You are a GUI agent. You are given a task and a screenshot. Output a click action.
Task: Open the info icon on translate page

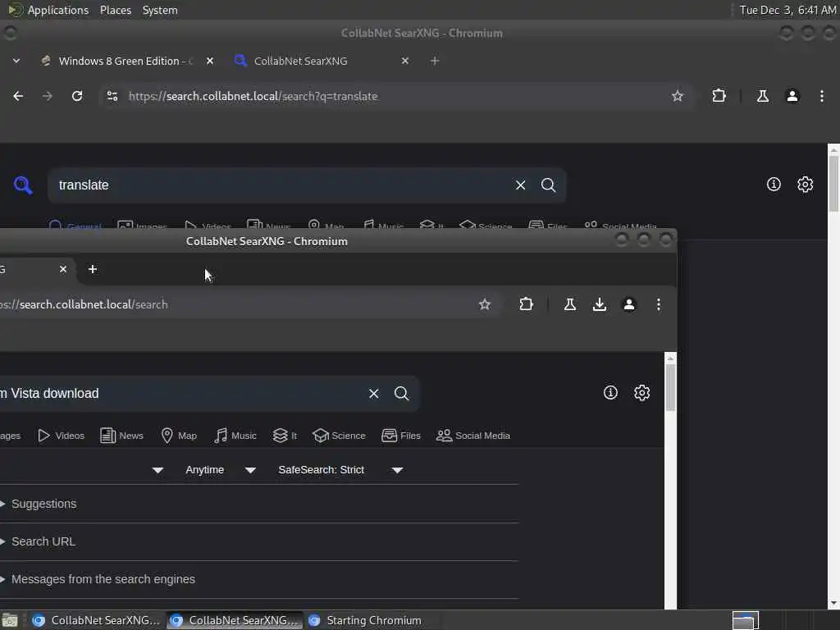click(x=774, y=185)
